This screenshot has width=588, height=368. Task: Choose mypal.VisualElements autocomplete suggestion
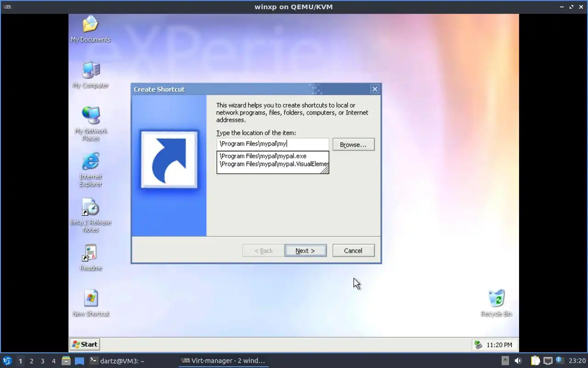tap(274, 164)
